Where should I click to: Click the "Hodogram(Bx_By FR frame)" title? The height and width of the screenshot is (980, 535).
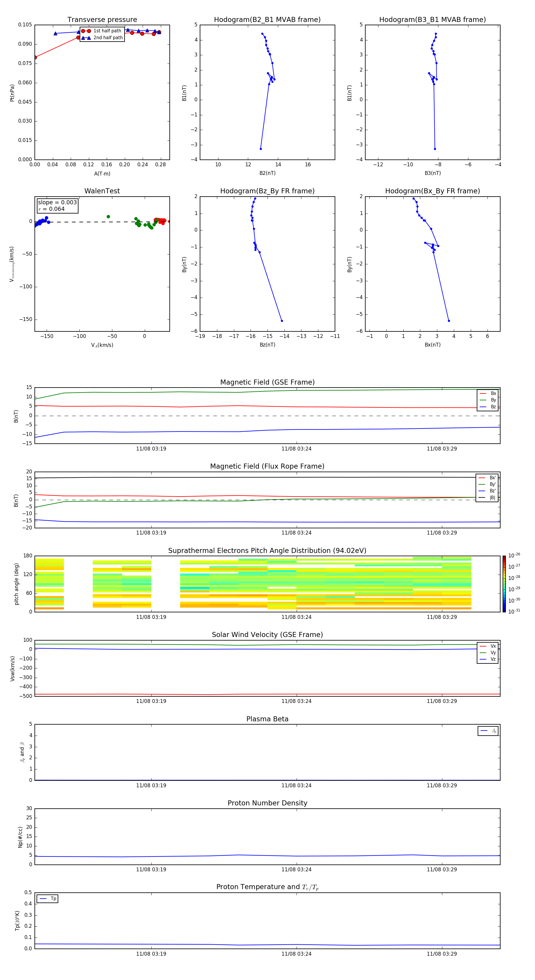coord(432,191)
